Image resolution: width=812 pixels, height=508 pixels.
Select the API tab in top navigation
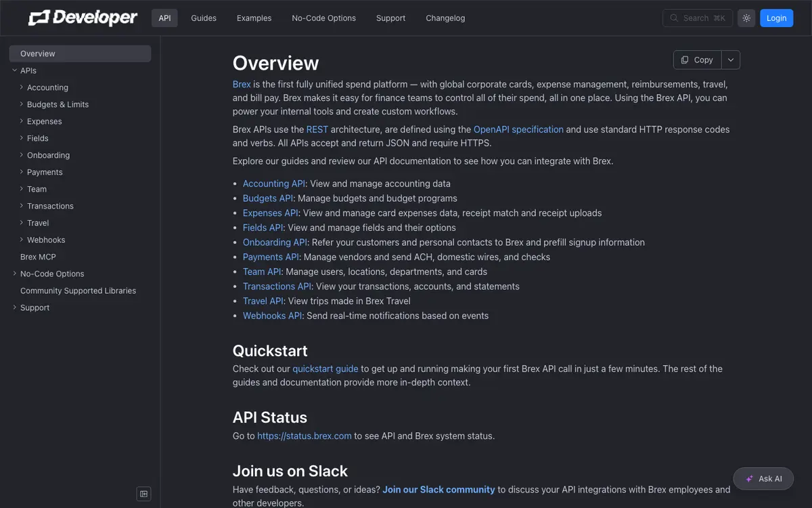tap(164, 18)
